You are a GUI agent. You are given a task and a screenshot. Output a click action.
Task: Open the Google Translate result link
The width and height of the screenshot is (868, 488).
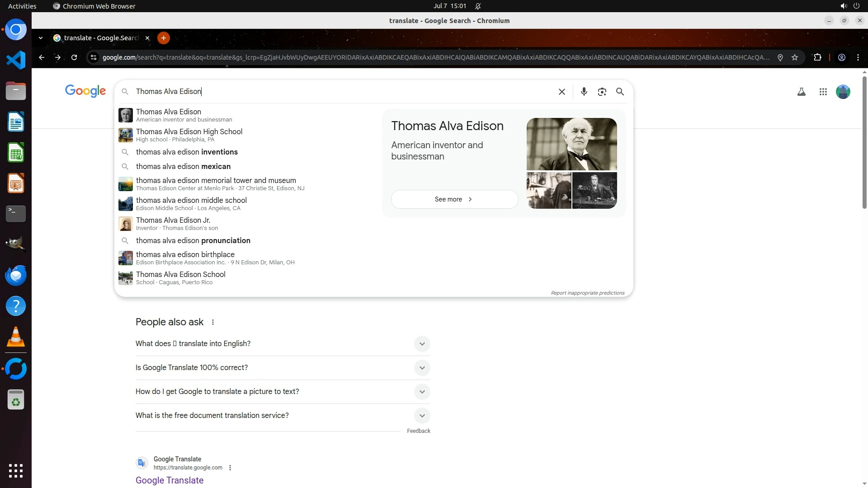170,480
